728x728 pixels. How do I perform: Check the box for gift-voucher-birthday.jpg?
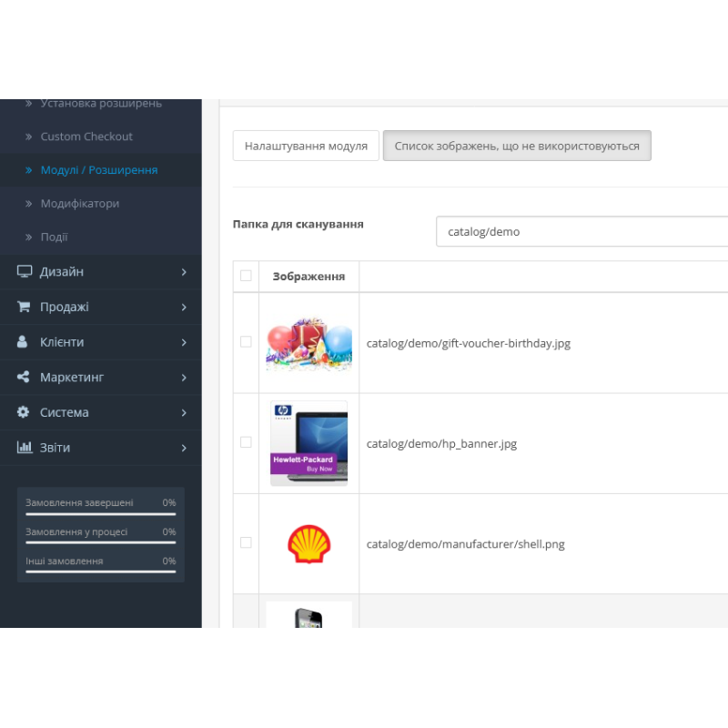(246, 342)
